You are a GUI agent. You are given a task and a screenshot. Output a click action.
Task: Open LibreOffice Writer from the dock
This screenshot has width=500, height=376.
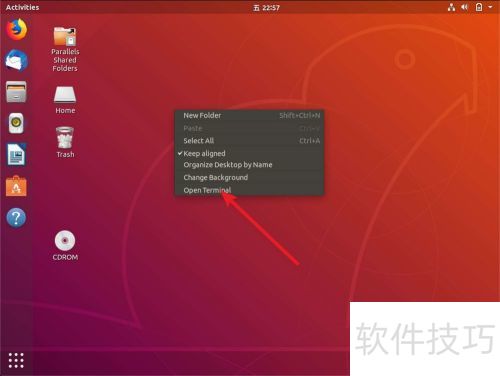[x=16, y=154]
